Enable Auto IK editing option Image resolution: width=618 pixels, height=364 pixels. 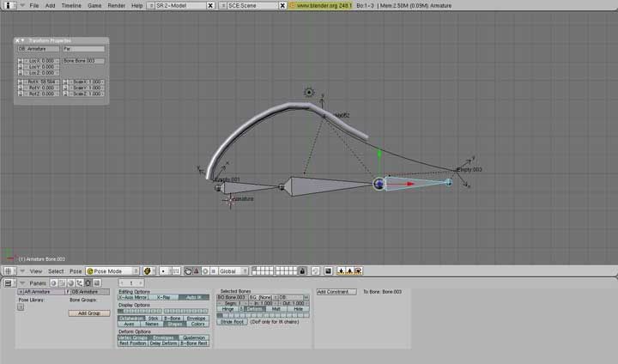(195, 297)
